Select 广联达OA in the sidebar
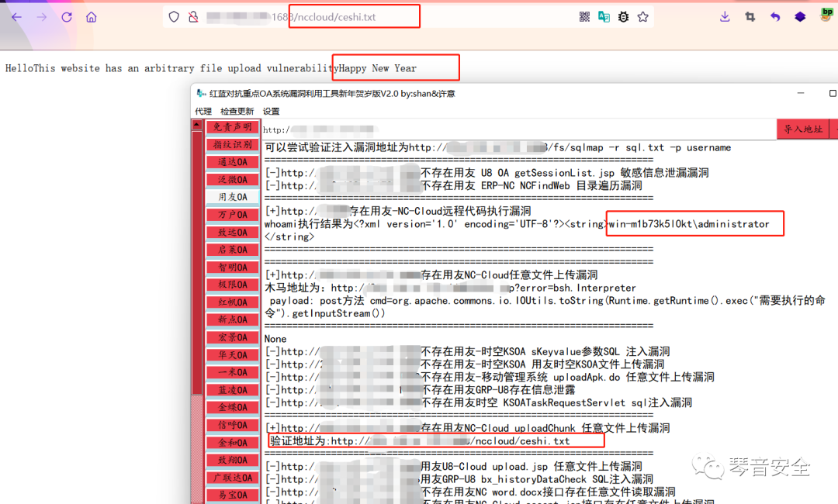The image size is (838, 504). (233, 478)
